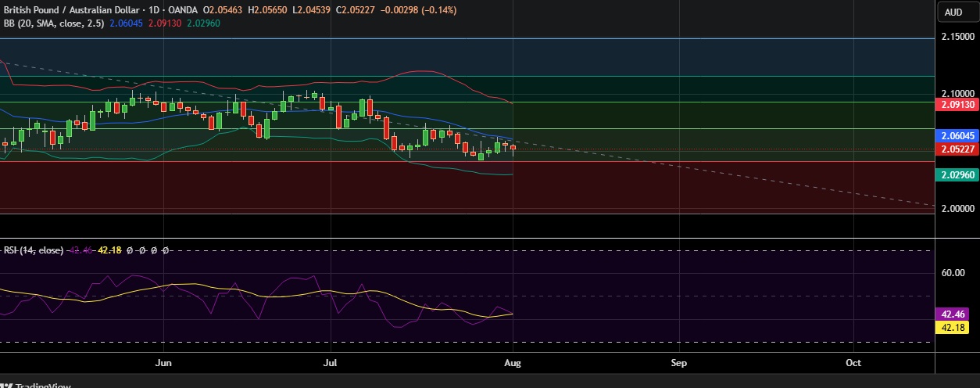Click the change value −0.00298 (−0.14%)
The height and width of the screenshot is (388, 980).
(x=420, y=10)
